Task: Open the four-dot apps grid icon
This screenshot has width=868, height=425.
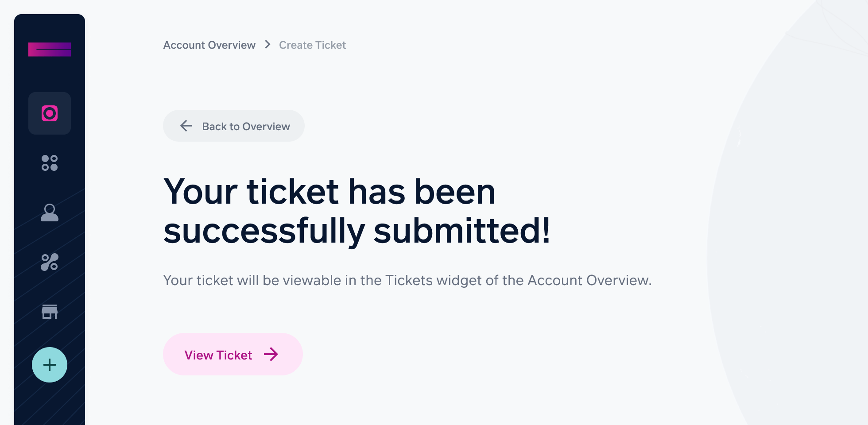Action: (50, 163)
